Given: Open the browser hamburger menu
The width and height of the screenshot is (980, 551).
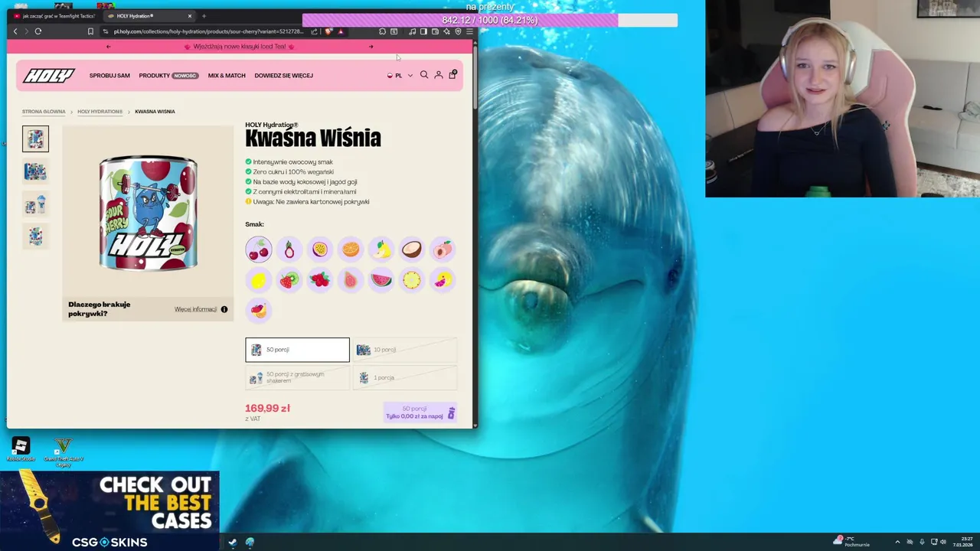Looking at the screenshot, I should (x=469, y=31).
